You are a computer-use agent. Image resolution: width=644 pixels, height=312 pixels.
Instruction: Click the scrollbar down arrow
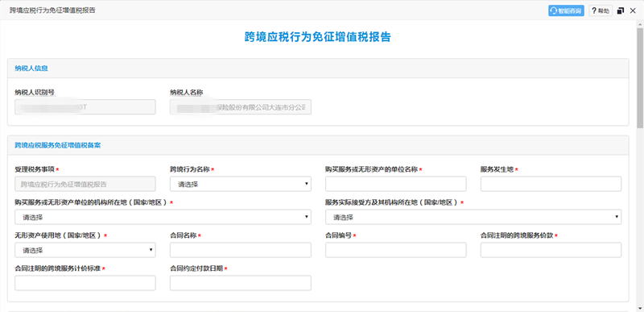point(640,308)
